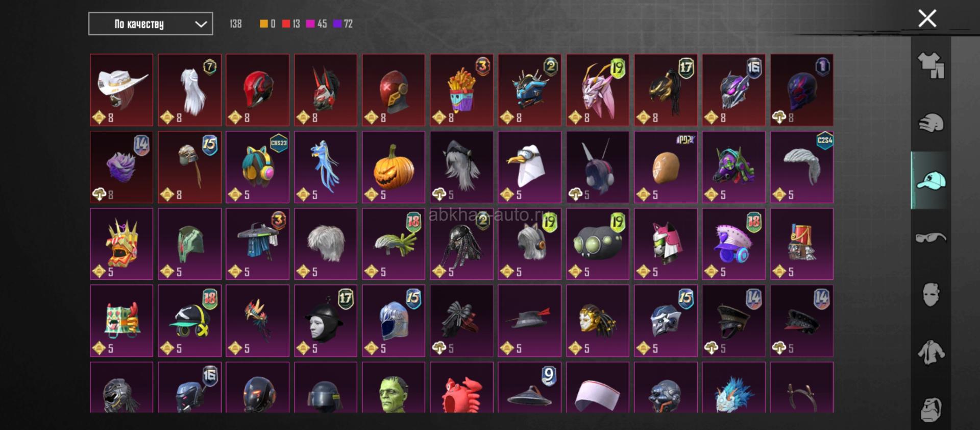980x430 pixels.
Task: Open the 'По качеству' sort dropdown
Action: coord(151,23)
